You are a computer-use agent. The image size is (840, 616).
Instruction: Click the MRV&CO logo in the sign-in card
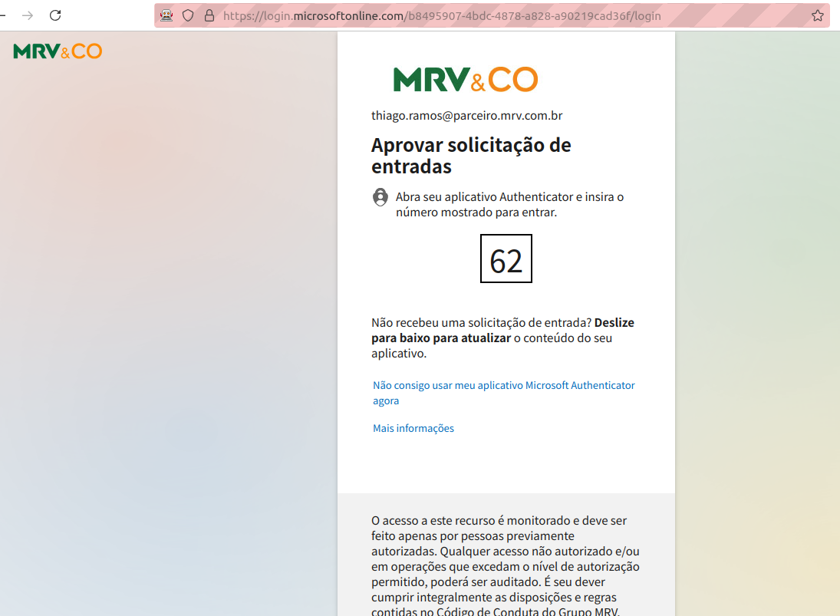[x=466, y=79]
